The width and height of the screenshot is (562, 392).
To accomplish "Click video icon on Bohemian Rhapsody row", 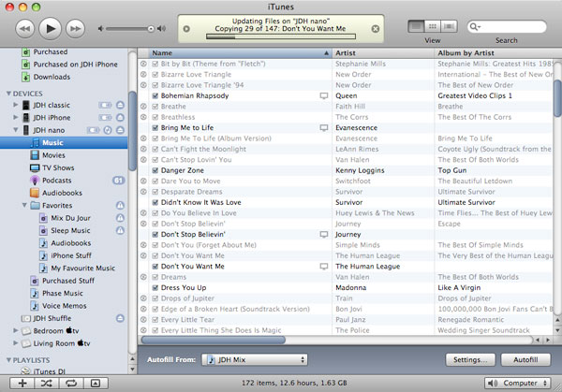I will tap(324, 96).
